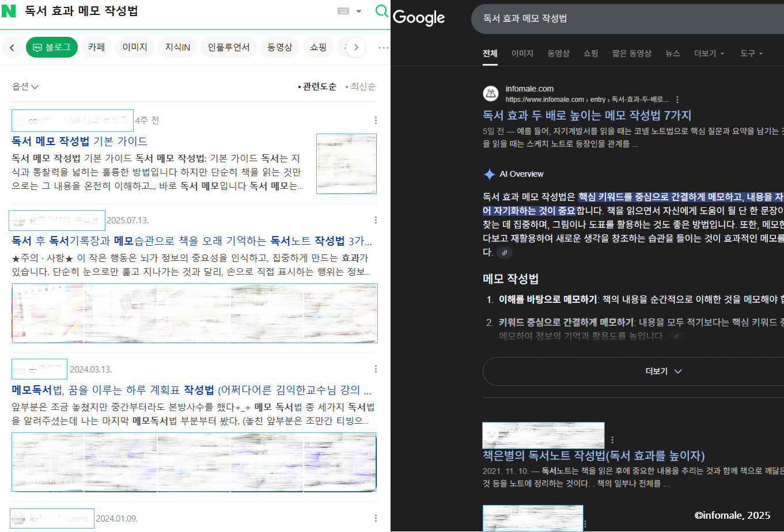Screen dimensions: 784x532
Task: Show more Naver tabs with right arrow
Action: [x=356, y=47]
